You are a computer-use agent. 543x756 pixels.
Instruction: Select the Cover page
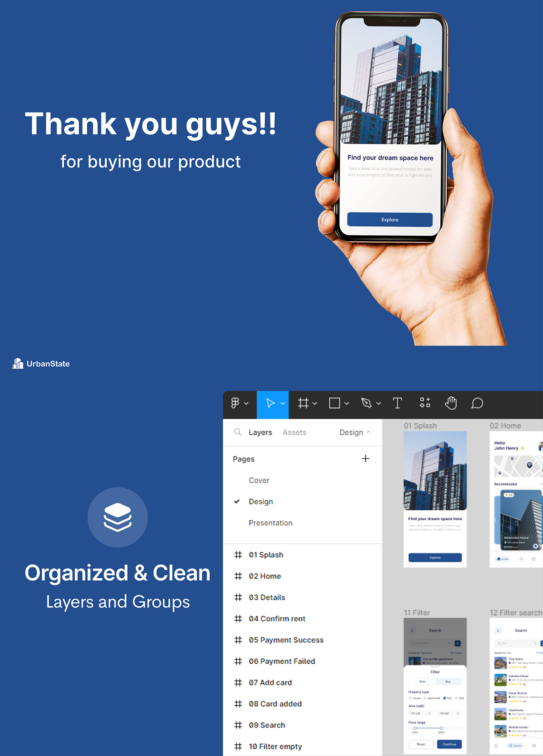point(259,480)
